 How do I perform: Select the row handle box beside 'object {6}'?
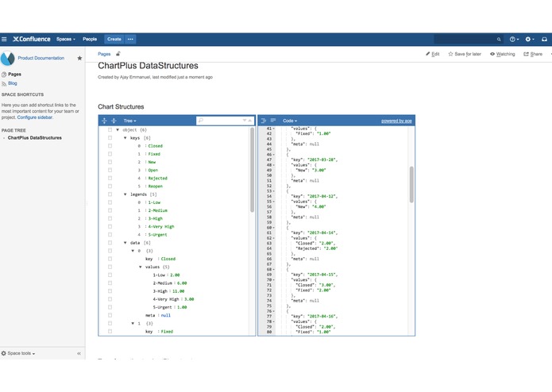coord(110,129)
